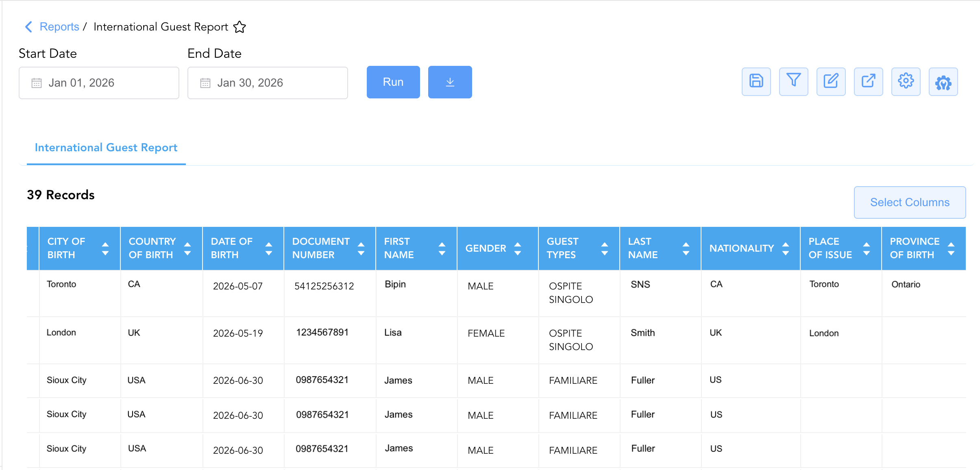Click last name SNS cell
Screen dimensions: 980x470
pos(640,285)
